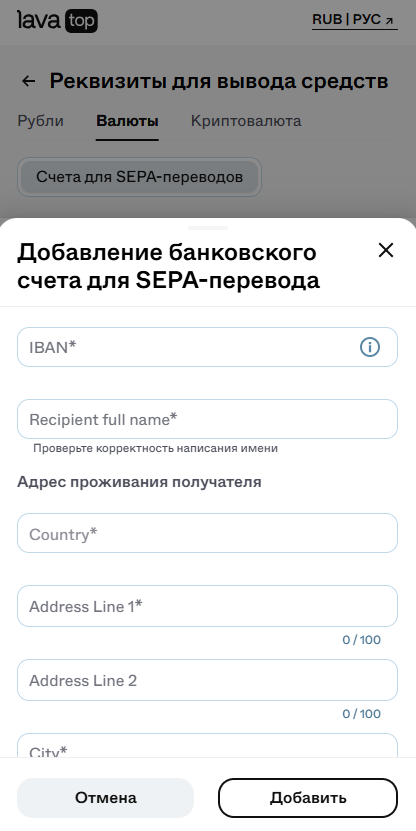This screenshot has width=416, height=831.
Task: Click the IBAN info icon
Action: (370, 347)
